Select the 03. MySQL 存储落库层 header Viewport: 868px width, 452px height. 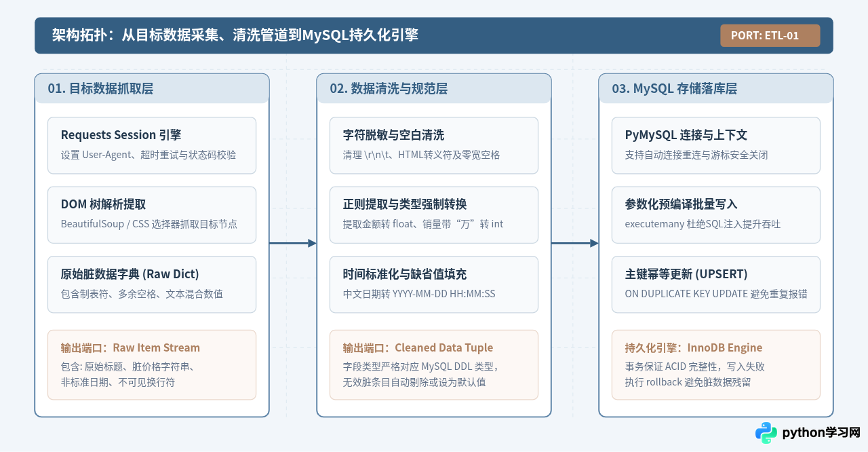(x=716, y=88)
